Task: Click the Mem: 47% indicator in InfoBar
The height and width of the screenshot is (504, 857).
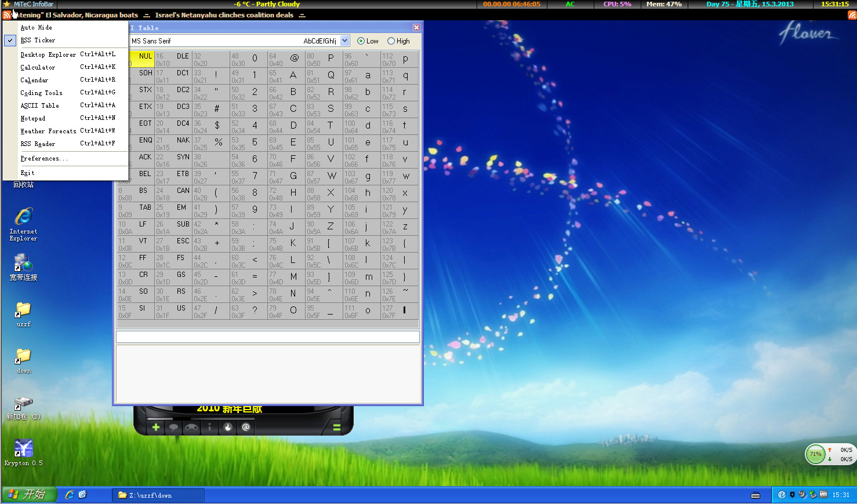Action: 664,4
